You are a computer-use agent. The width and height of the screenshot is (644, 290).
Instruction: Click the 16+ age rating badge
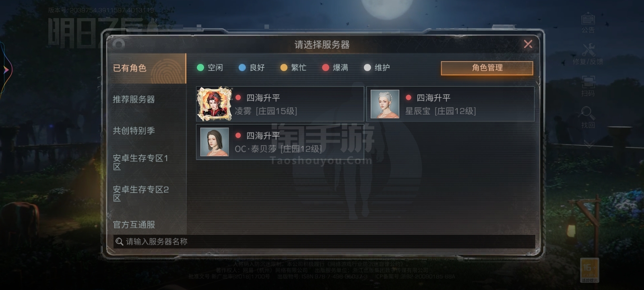[x=590, y=270]
